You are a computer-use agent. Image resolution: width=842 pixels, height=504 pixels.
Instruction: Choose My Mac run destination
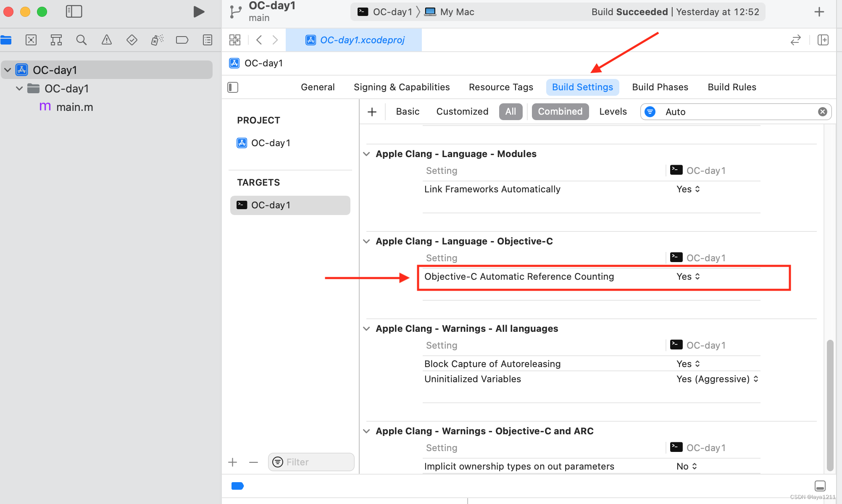point(449,12)
